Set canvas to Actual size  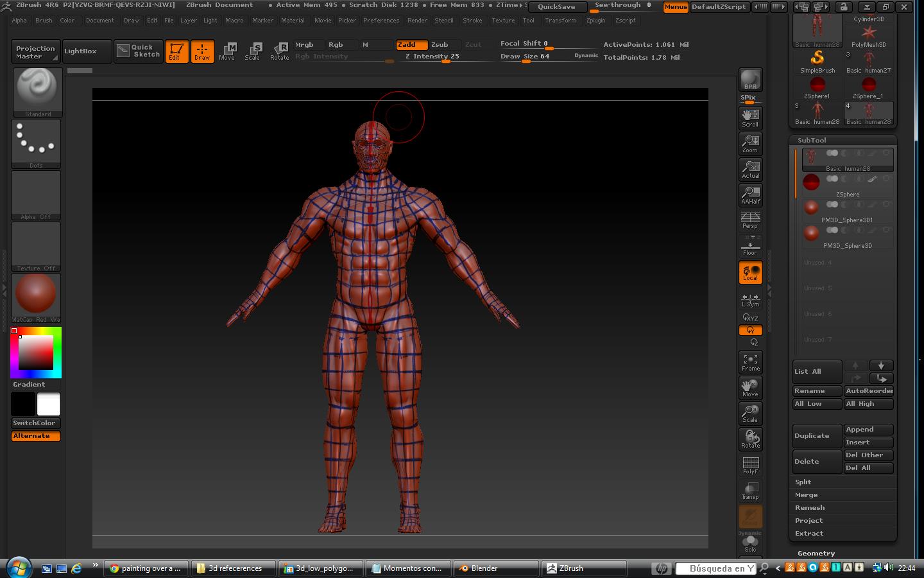[750, 169]
